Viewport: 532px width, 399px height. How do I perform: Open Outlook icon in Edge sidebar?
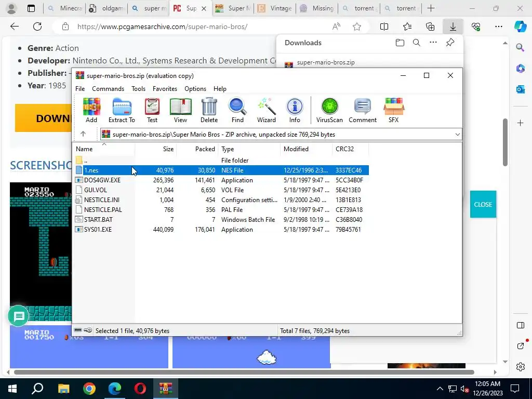520,89
